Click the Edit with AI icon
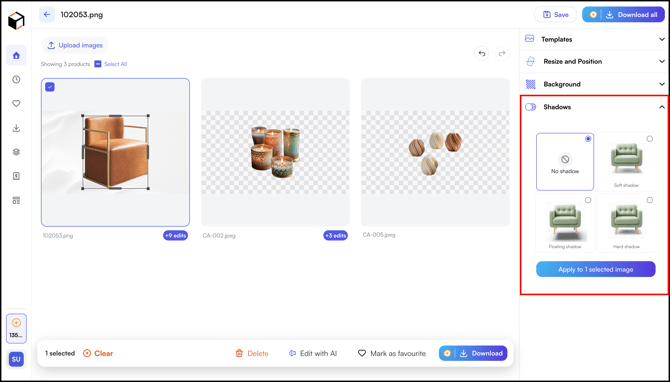This screenshot has height=382, width=670. click(292, 353)
